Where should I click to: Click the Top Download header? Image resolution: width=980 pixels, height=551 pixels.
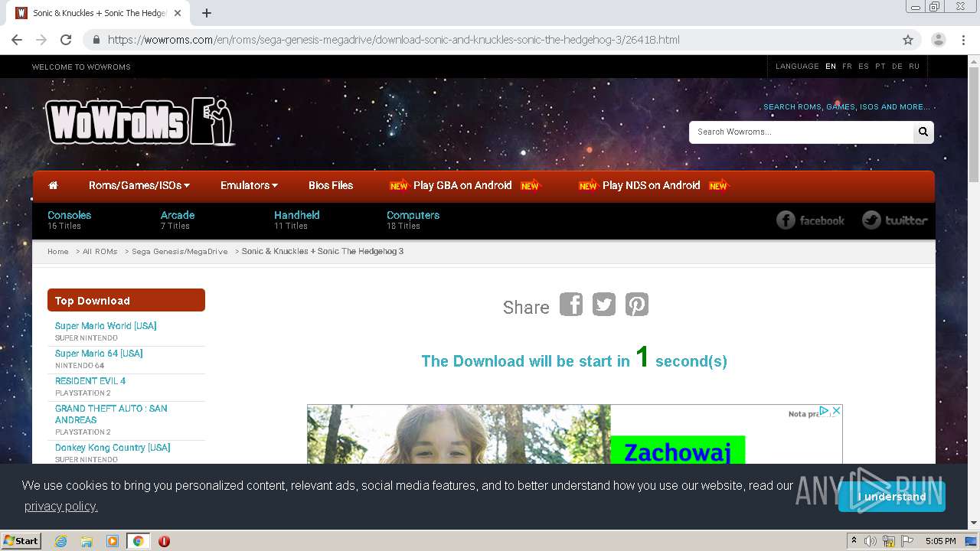pos(126,300)
